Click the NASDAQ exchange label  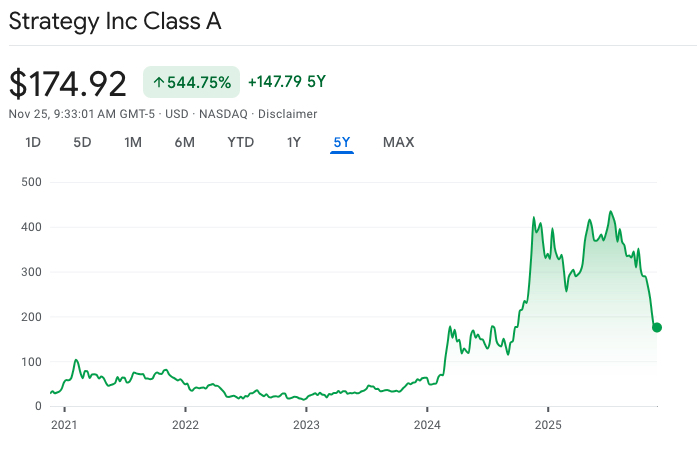(x=224, y=114)
